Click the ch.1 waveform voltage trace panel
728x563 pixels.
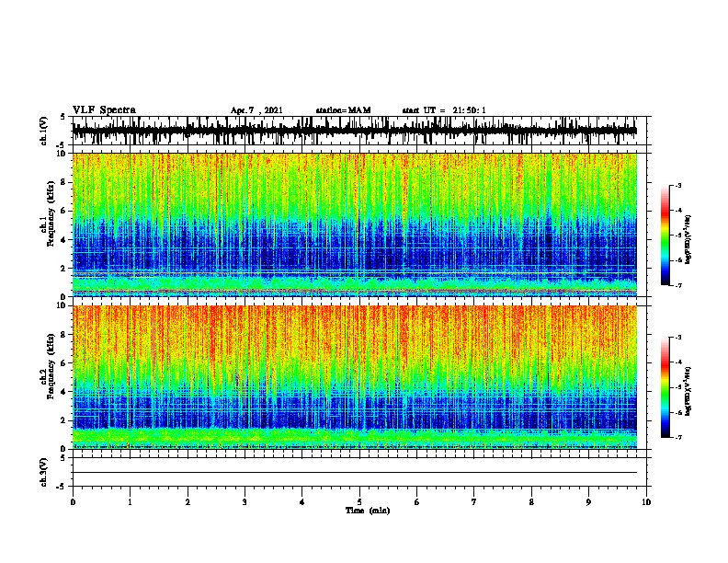pyautogui.click(x=359, y=131)
